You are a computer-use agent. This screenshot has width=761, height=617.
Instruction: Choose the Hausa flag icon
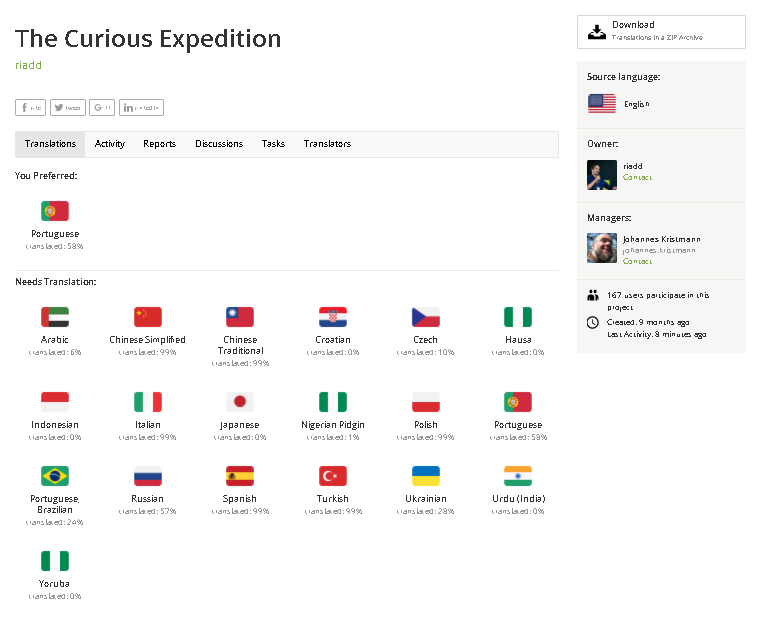[x=518, y=317]
